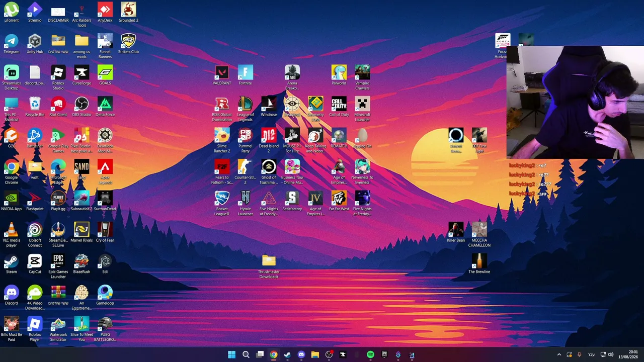Select the Grounded 2 desktop icon
The image size is (644, 362).
(128, 13)
